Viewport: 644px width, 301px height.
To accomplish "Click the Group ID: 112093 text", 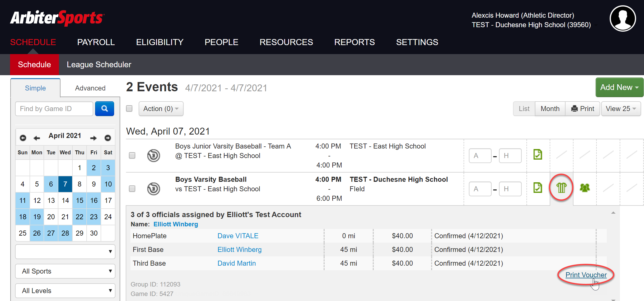I will pos(155,284).
